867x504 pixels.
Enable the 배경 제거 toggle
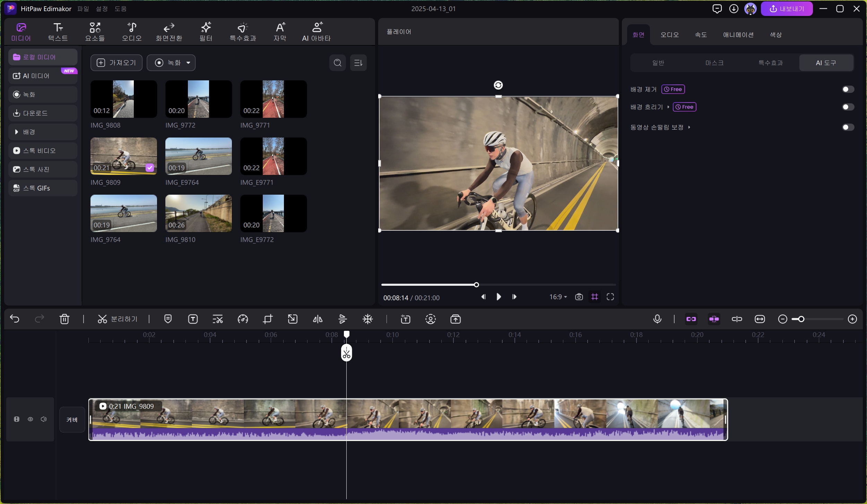(x=848, y=89)
